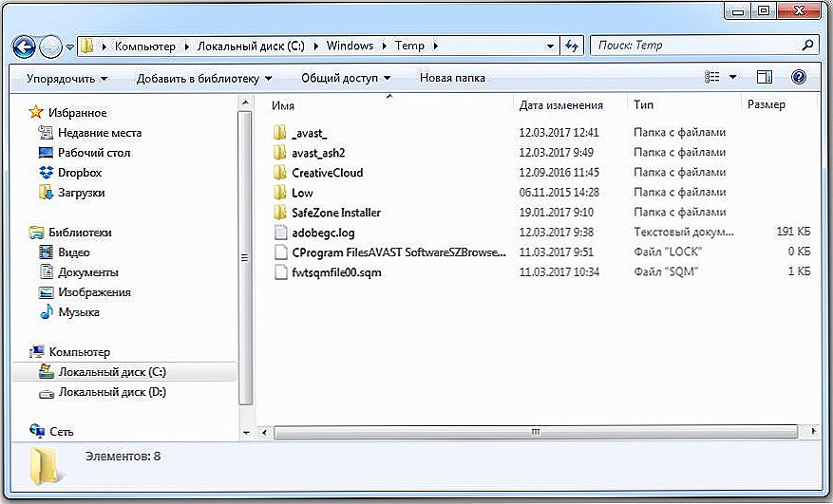This screenshot has height=504, width=833.
Task: Open Help with the question mark icon
Action: [x=799, y=78]
